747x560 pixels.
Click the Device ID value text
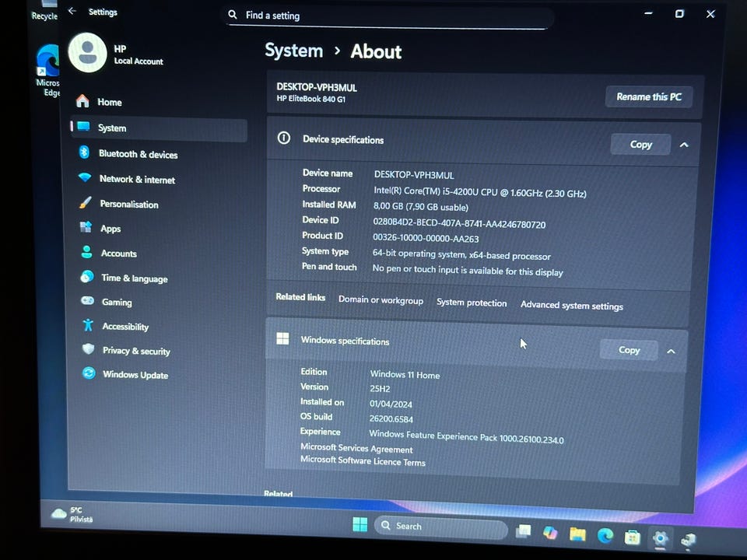pos(459,223)
